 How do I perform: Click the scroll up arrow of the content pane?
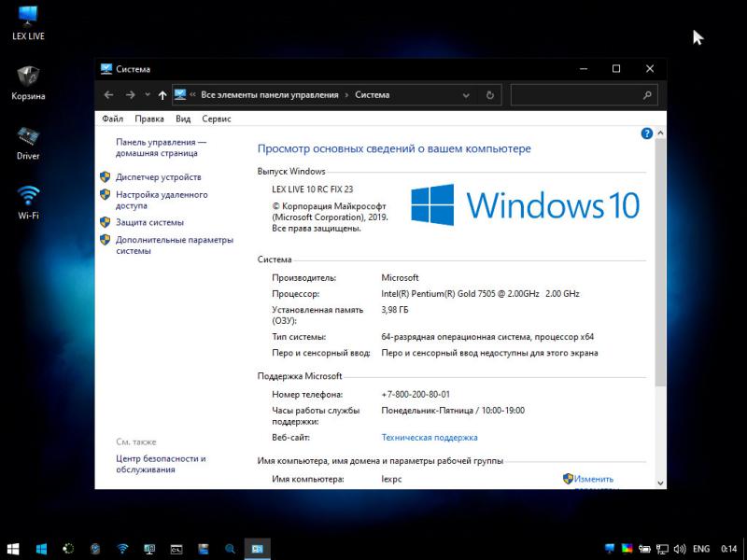pyautogui.click(x=660, y=133)
